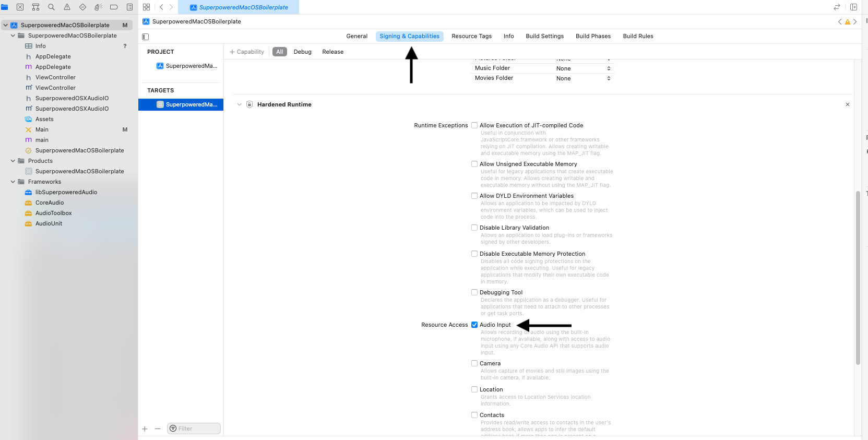868x440 pixels.
Task: Enable Camera resource access
Action: click(x=474, y=363)
